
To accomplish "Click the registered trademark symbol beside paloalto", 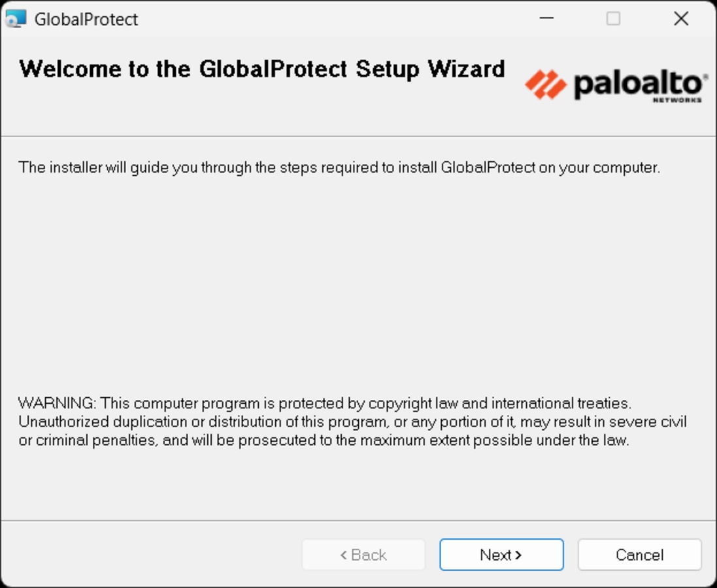I will pos(706,76).
